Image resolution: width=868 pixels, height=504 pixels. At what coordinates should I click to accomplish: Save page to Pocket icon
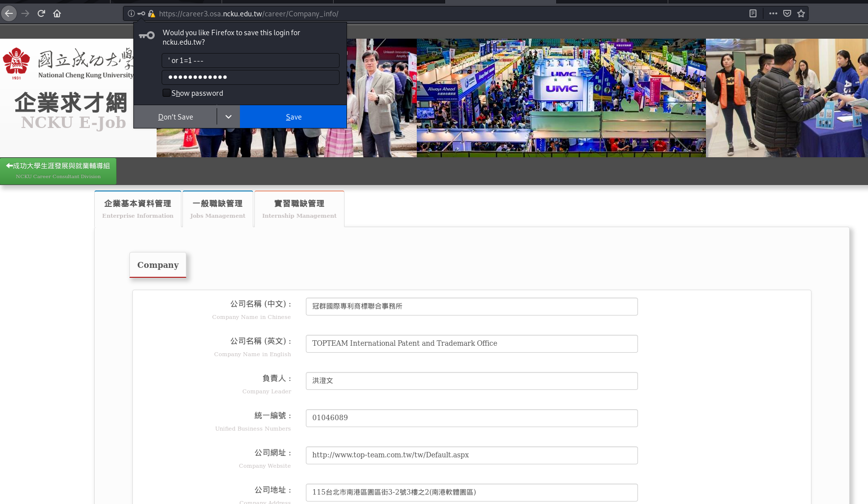tap(787, 13)
